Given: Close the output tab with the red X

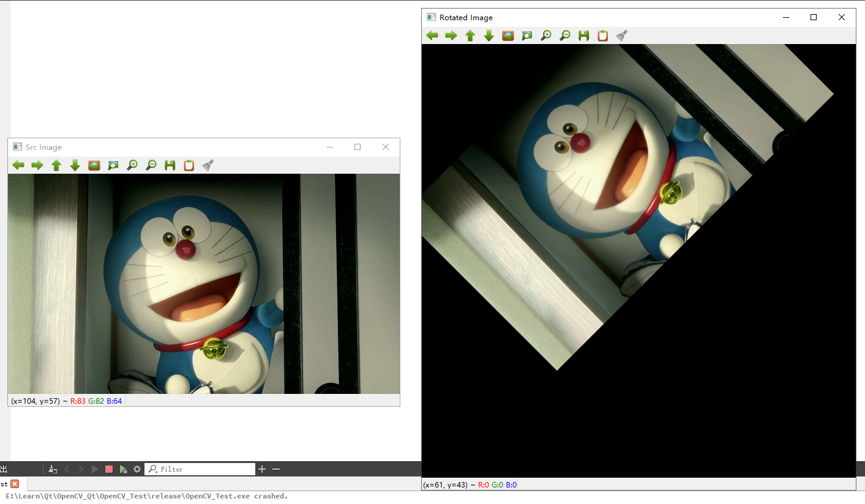Looking at the screenshot, I should click(x=15, y=484).
